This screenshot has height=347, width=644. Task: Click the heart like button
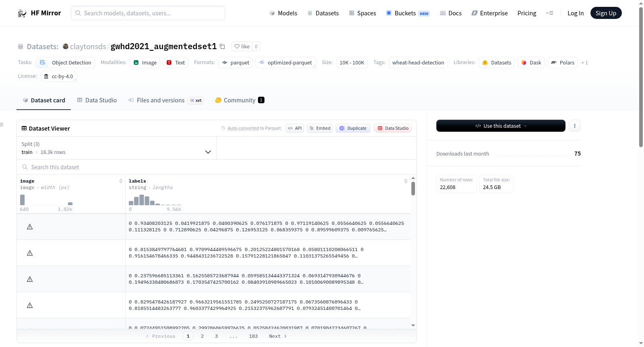click(242, 46)
